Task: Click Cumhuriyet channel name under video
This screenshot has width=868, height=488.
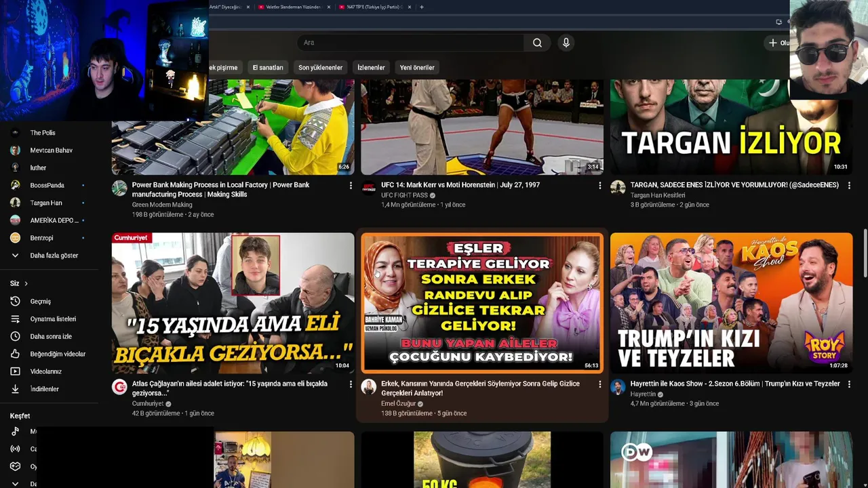Action: pos(147,404)
